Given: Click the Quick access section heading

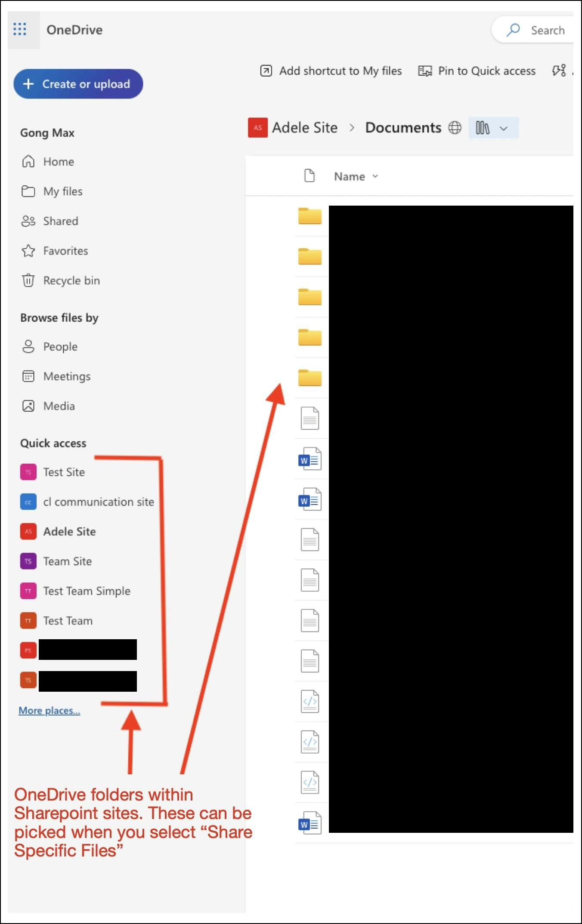Looking at the screenshot, I should [53, 443].
